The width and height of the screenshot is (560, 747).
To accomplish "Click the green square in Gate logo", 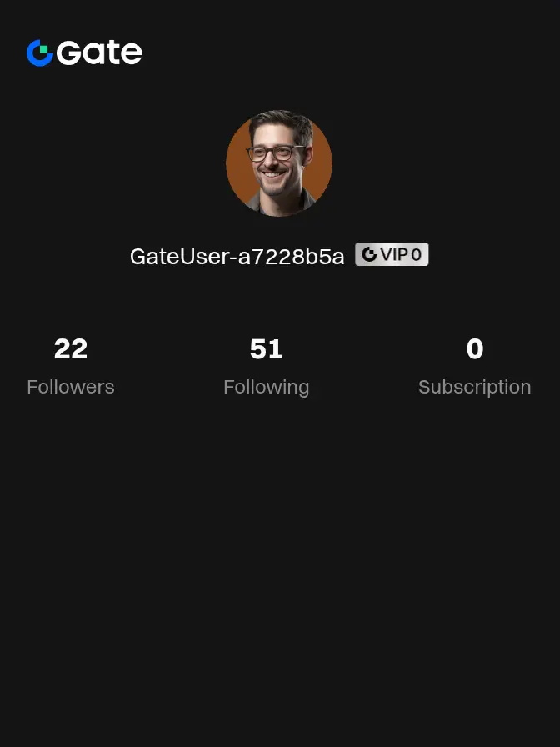I will 43,49.
